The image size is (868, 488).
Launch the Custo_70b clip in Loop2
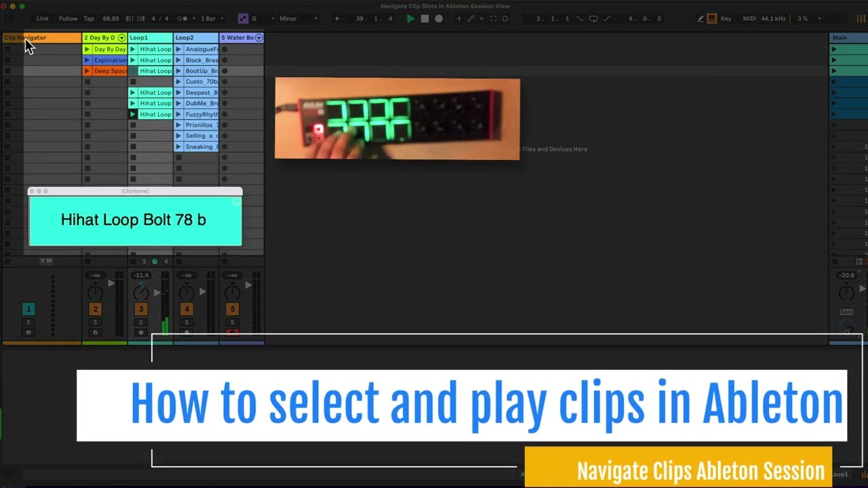point(178,82)
